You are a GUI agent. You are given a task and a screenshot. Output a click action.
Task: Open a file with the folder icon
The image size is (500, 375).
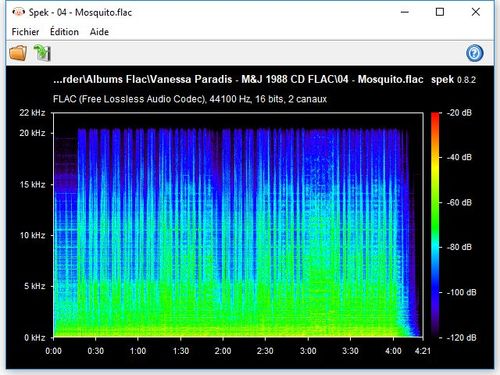point(18,53)
